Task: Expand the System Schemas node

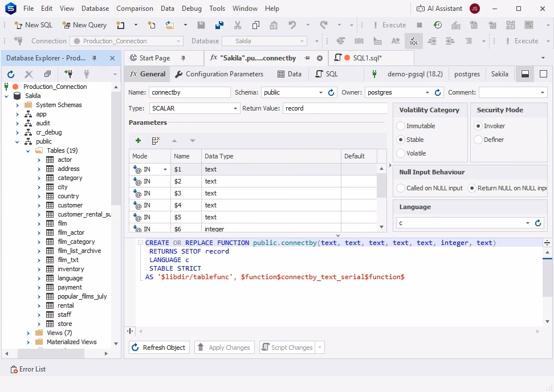Action: 17,105
